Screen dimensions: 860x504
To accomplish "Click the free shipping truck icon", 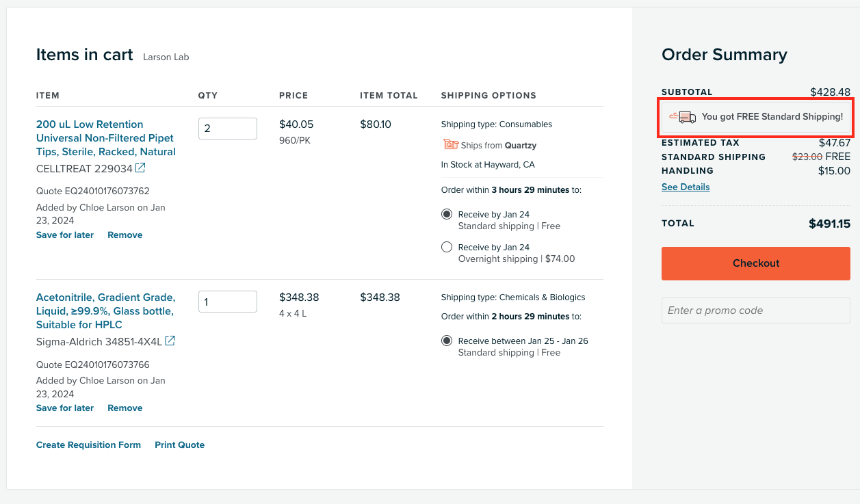I will [x=683, y=117].
